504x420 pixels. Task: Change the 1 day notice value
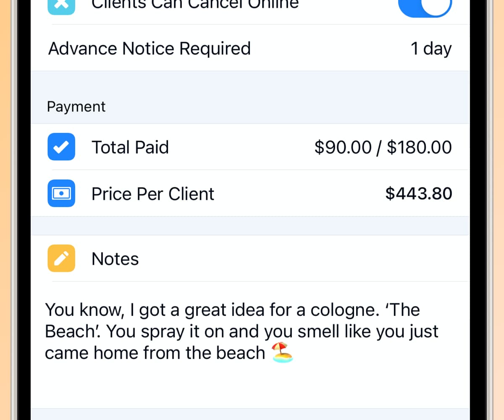coord(430,49)
